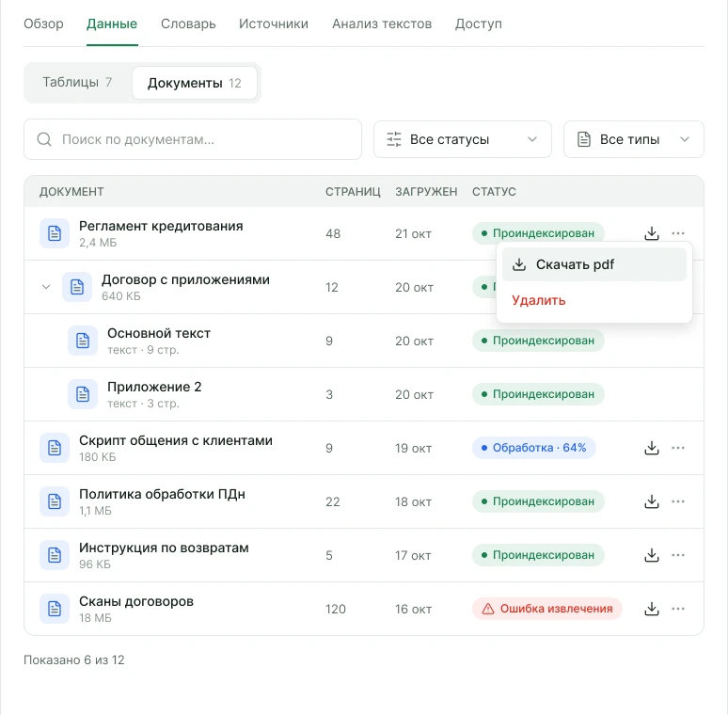The image size is (728, 715).
Task: Click the search magnifier icon
Action: (44, 139)
